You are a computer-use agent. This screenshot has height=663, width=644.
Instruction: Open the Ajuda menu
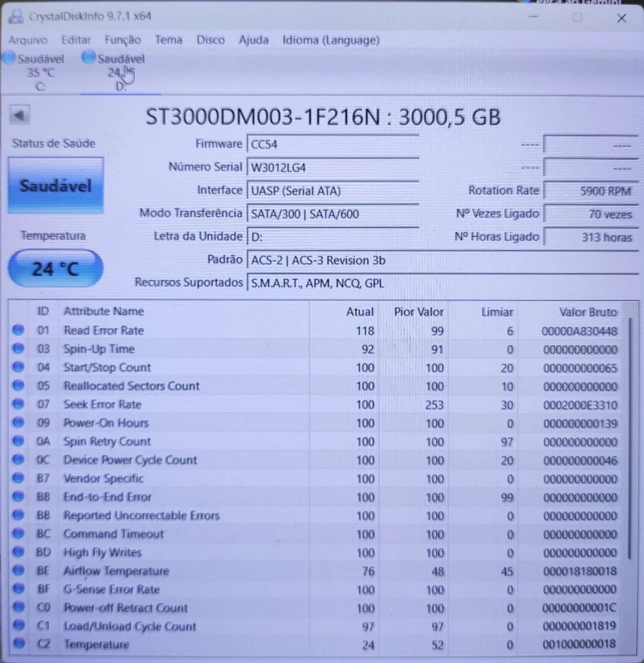[x=253, y=40]
